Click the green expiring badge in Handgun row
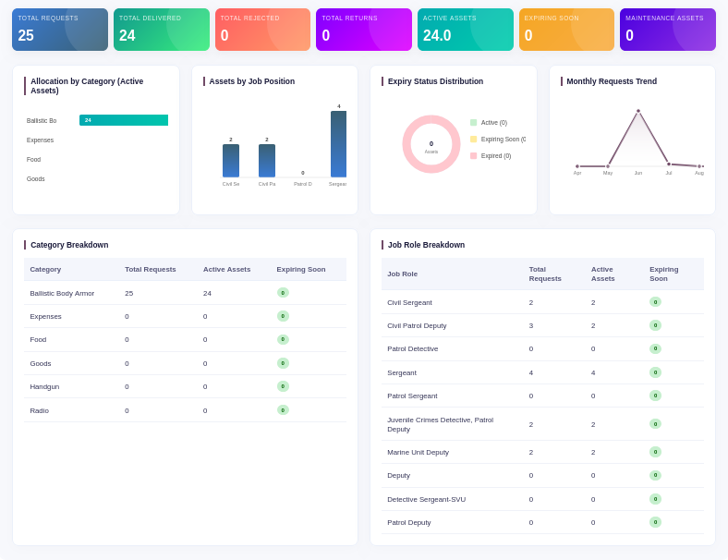This screenshot has width=728, height=560. pos(283,386)
